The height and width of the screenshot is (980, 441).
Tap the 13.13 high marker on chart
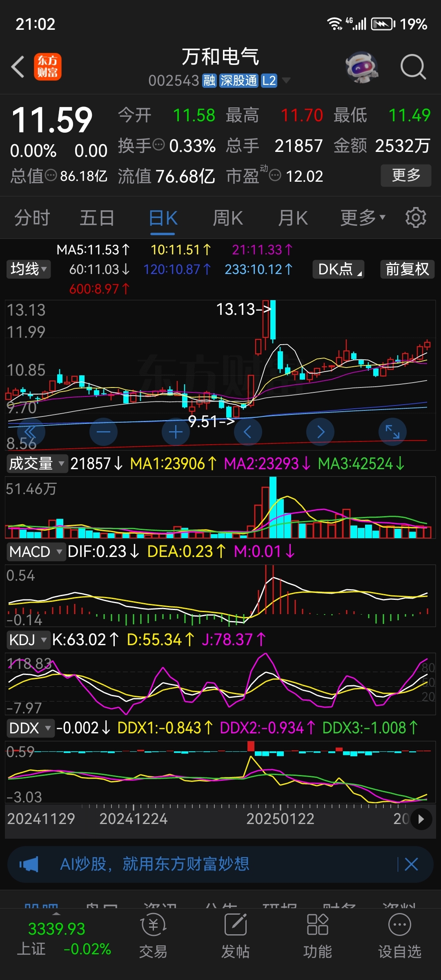click(x=243, y=309)
